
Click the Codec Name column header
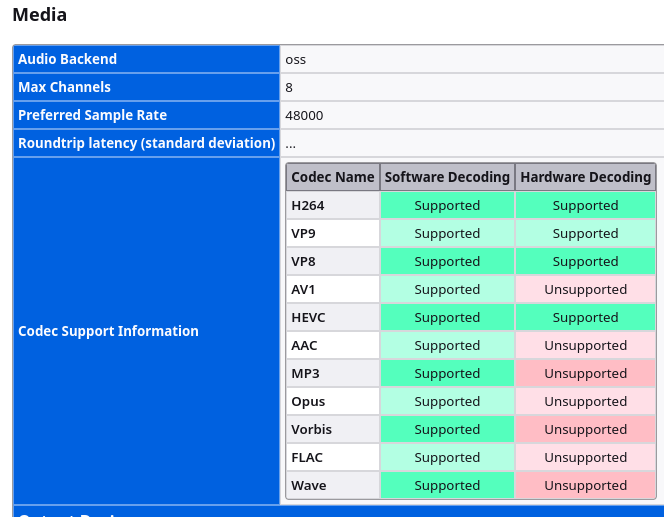(333, 177)
